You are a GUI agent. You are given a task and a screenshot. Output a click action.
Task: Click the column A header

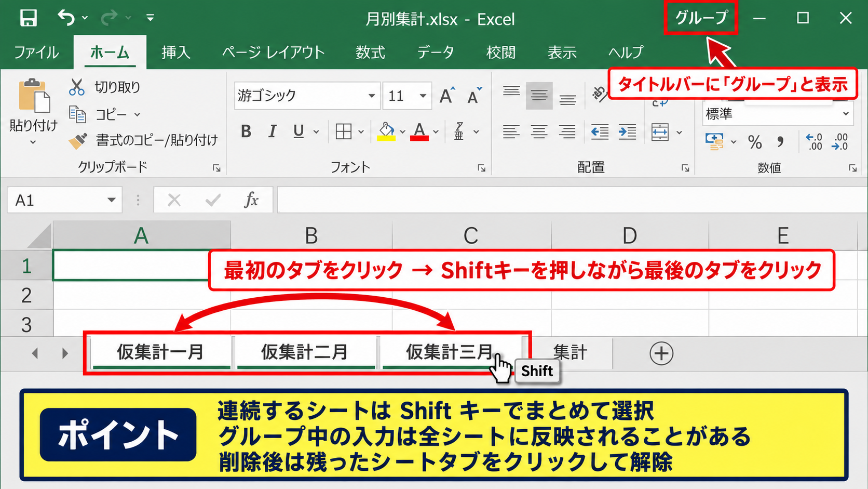click(x=141, y=235)
